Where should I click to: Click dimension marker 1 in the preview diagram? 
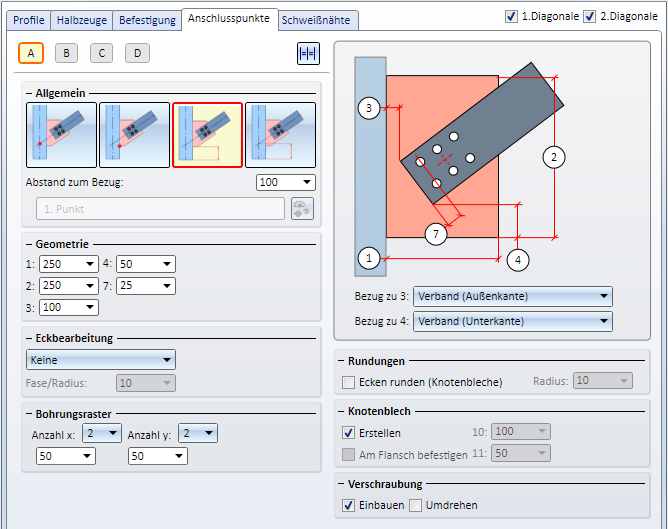[x=369, y=258]
